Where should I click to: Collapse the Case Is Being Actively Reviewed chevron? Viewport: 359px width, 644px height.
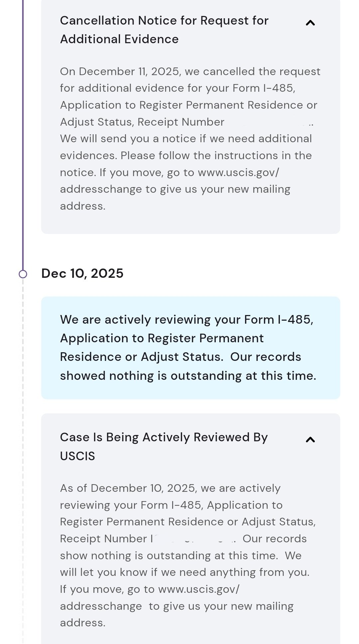pyautogui.click(x=310, y=440)
